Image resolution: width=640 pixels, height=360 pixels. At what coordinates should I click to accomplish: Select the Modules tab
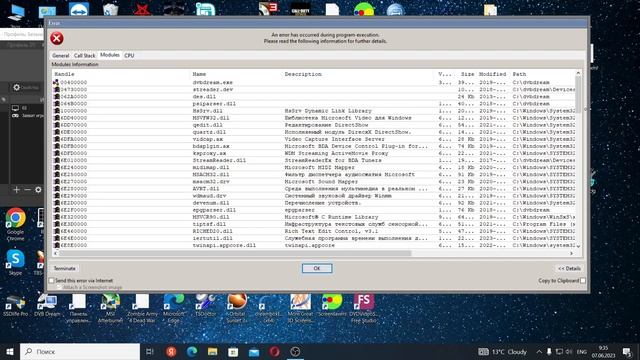[110, 55]
